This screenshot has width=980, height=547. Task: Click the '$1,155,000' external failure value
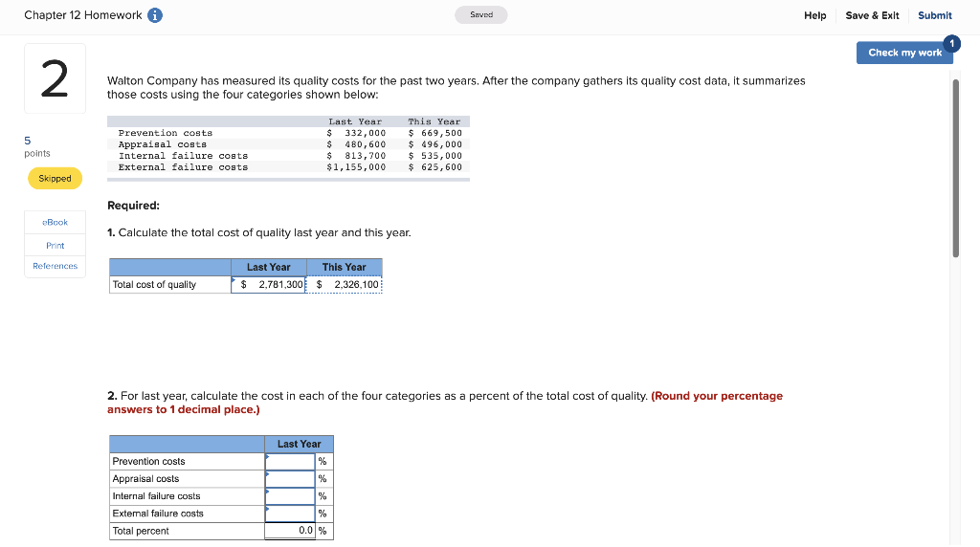click(356, 167)
